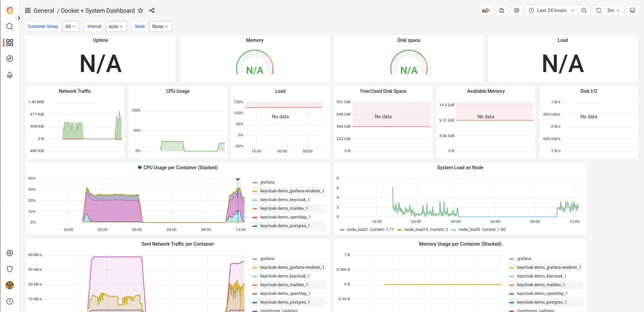Toggle node_load15 series in the System Load legend
The height and width of the screenshot is (312, 644).
pyautogui.click(x=416, y=230)
